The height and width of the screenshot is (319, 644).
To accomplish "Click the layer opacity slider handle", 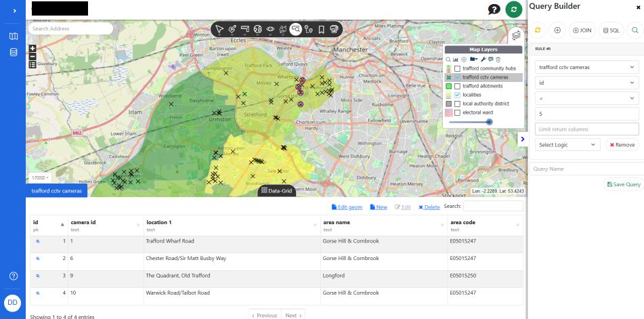I will 489,122.
